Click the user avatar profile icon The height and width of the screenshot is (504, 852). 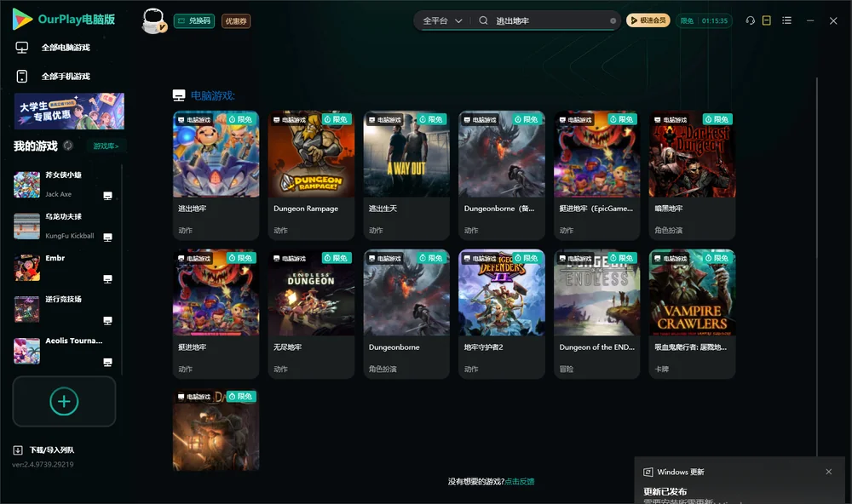[153, 20]
